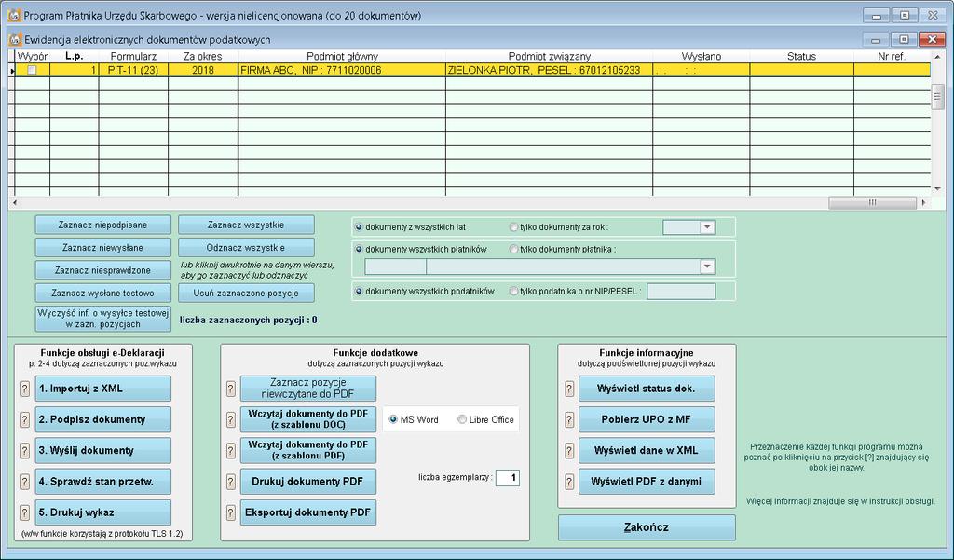Click Wyświetl status dok. button
Image resolution: width=954 pixels, height=560 pixels.
point(647,389)
